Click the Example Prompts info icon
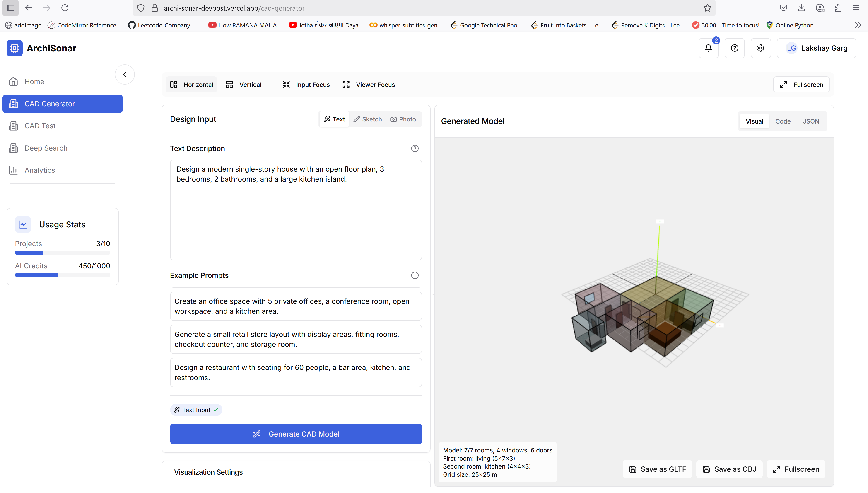This screenshot has width=868, height=493. coord(415,275)
